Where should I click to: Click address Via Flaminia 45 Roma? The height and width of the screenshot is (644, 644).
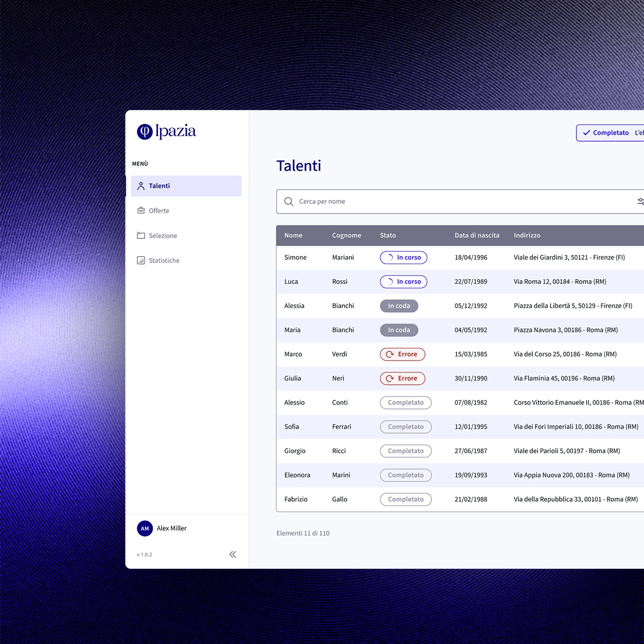click(564, 378)
